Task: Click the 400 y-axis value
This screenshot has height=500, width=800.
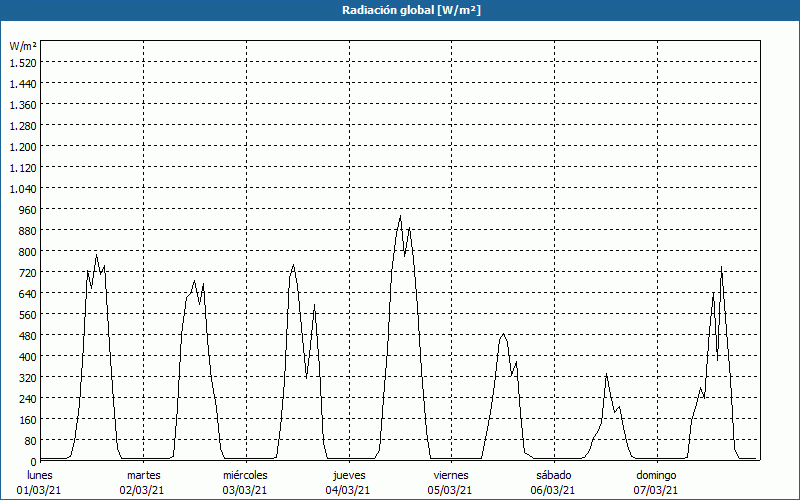Action: point(28,357)
